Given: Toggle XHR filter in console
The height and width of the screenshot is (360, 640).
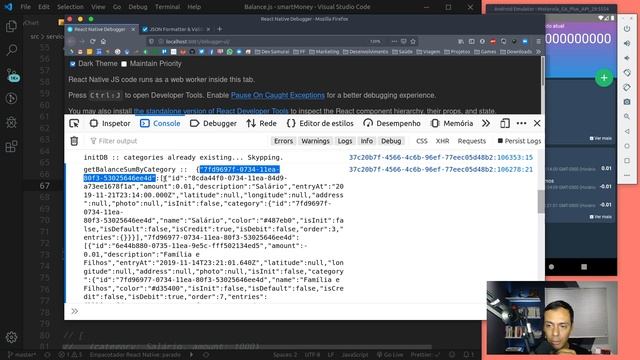Looking at the screenshot, I should pos(442,141).
